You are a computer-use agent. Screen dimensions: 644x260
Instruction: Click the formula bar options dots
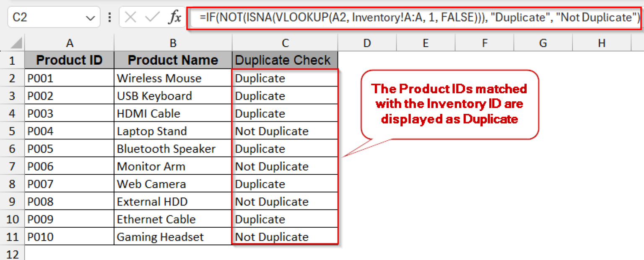tap(110, 18)
